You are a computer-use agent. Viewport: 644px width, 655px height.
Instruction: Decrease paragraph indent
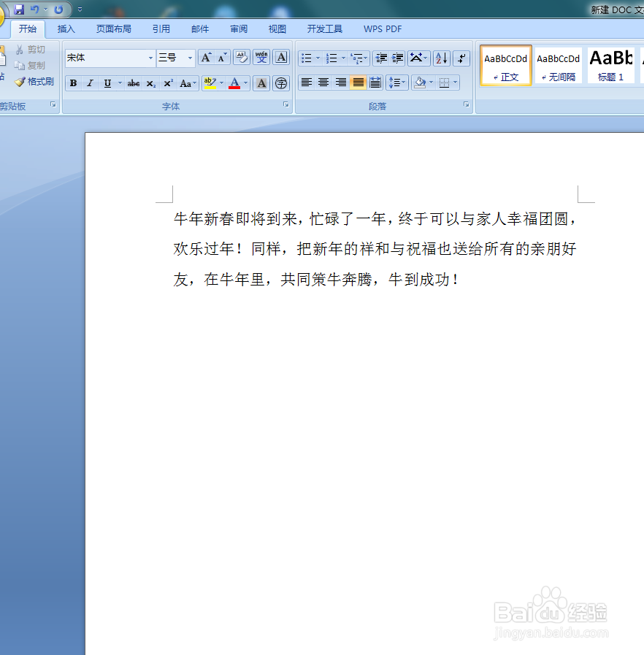click(381, 58)
